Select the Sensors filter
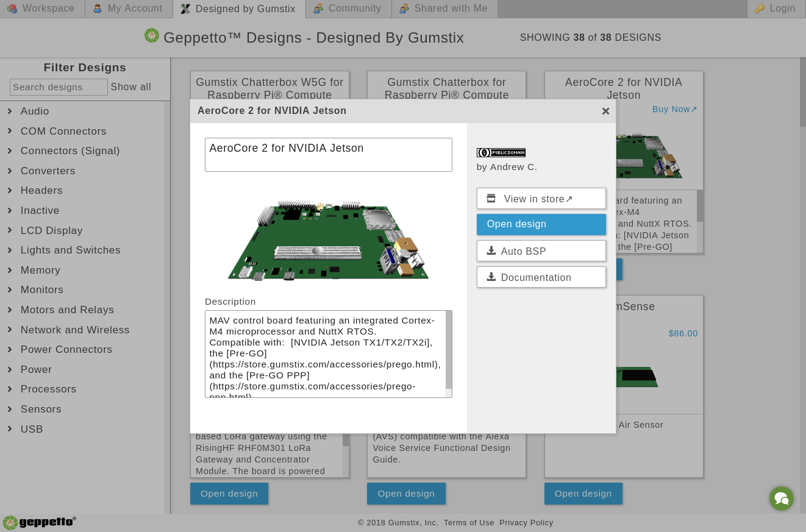The height and width of the screenshot is (532, 806). pyautogui.click(x=41, y=409)
